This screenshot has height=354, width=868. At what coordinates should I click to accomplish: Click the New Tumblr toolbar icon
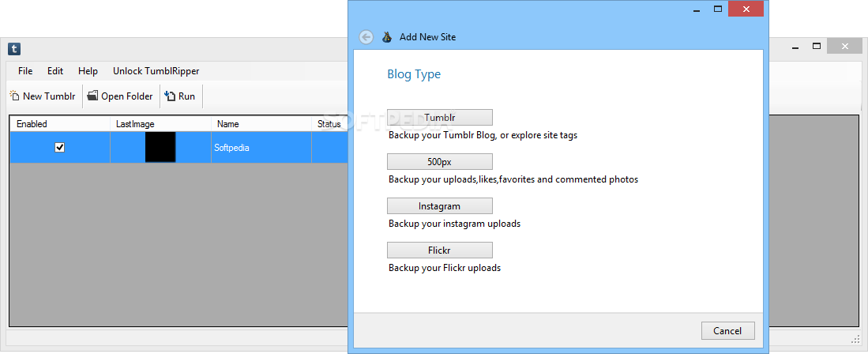point(14,96)
